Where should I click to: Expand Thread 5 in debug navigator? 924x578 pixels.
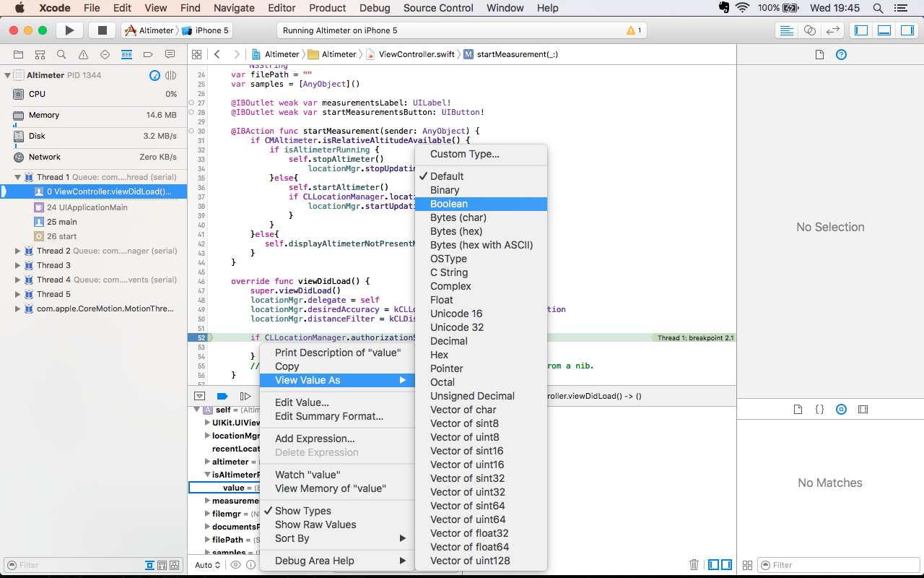18,294
